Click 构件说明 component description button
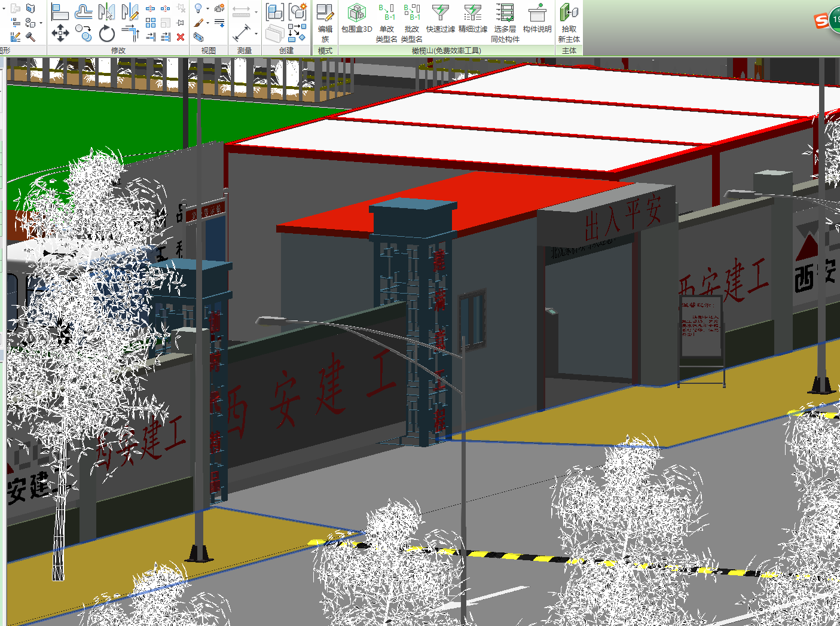The height and width of the screenshot is (626, 840). [537, 18]
